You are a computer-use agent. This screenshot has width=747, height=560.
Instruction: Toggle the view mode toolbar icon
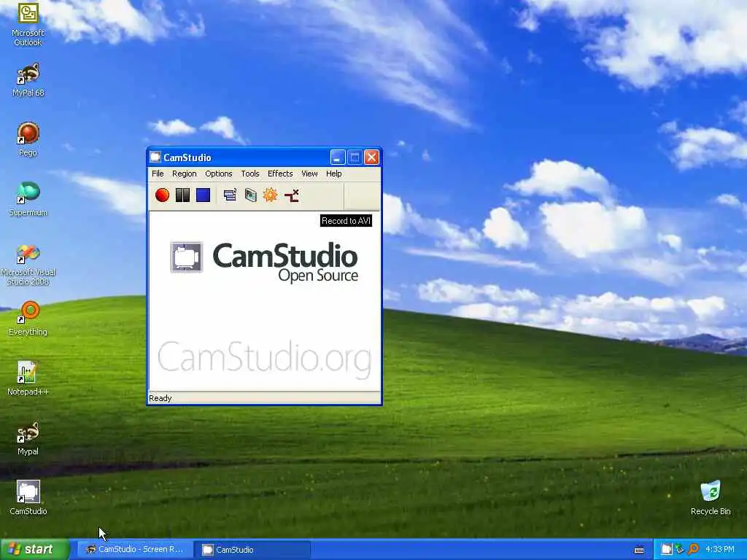pyautogui.click(x=230, y=195)
